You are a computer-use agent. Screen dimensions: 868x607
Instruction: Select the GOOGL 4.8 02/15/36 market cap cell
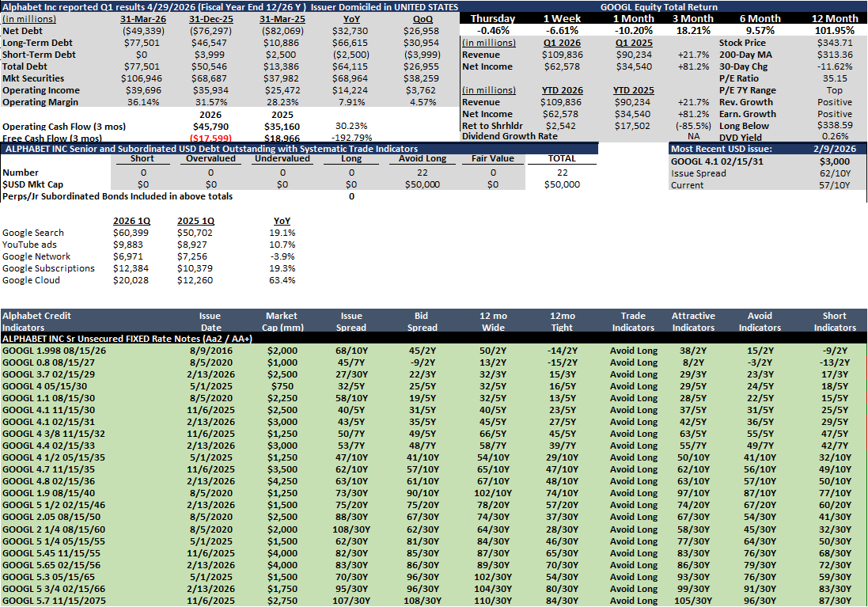tap(282, 481)
